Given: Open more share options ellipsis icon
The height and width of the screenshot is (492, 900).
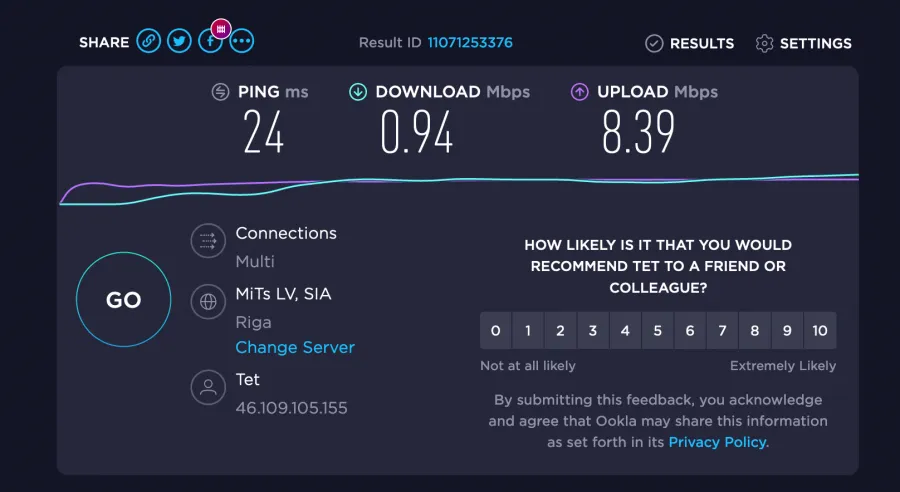Looking at the screenshot, I should (242, 41).
